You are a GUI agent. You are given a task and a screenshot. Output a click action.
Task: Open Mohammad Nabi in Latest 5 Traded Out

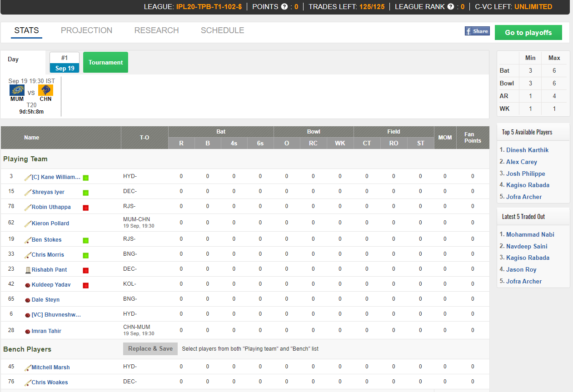point(530,234)
